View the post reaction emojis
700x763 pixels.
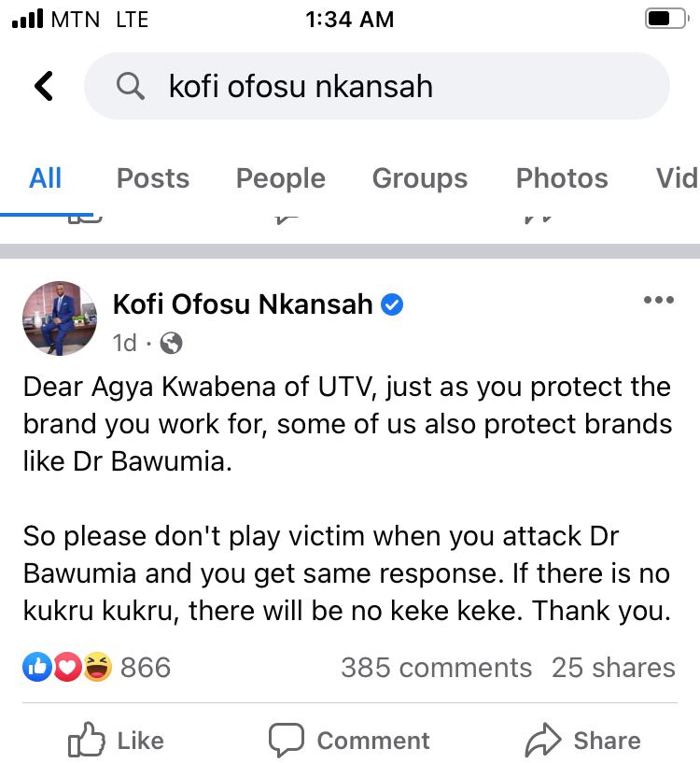pos(67,667)
